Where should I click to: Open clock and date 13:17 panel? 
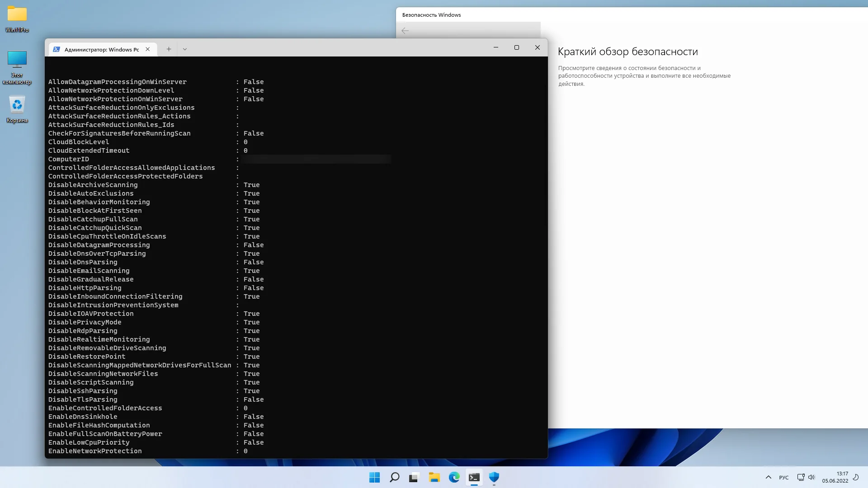pyautogui.click(x=835, y=477)
